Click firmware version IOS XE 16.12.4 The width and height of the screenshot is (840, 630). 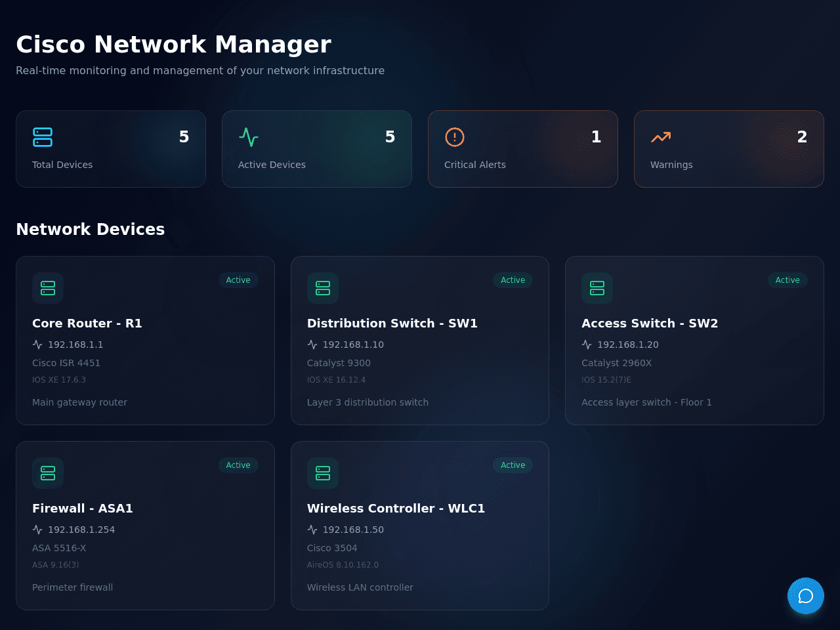pyautogui.click(x=336, y=380)
